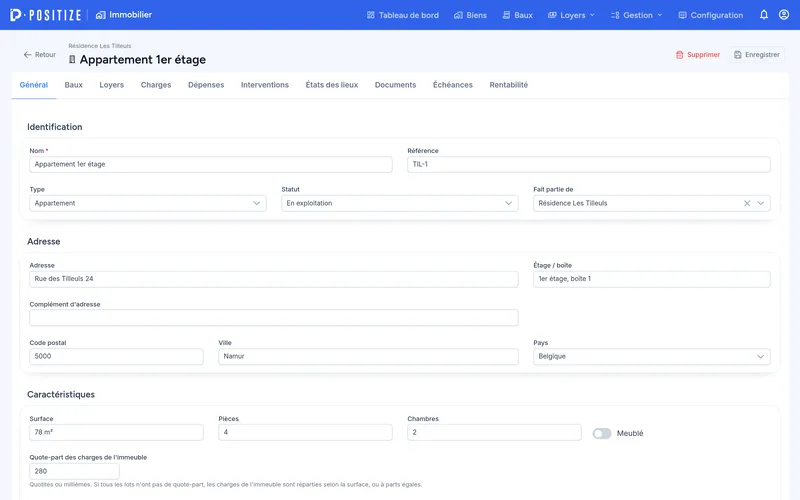Viewport: 800px width, 500px height.
Task: Open the Documents tab
Action: click(x=395, y=85)
